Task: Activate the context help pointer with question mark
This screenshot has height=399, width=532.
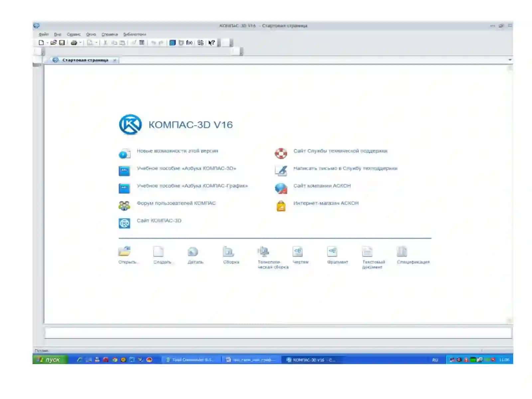Action: pos(211,43)
